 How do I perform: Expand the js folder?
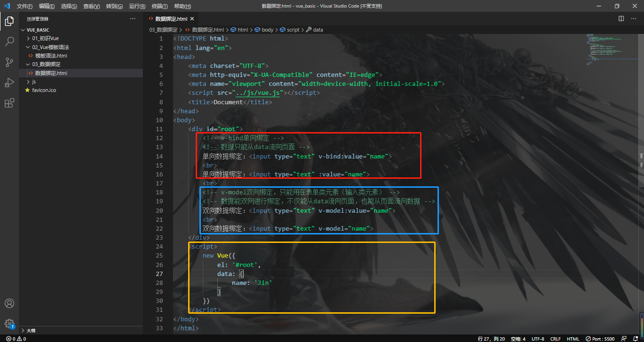28,82
